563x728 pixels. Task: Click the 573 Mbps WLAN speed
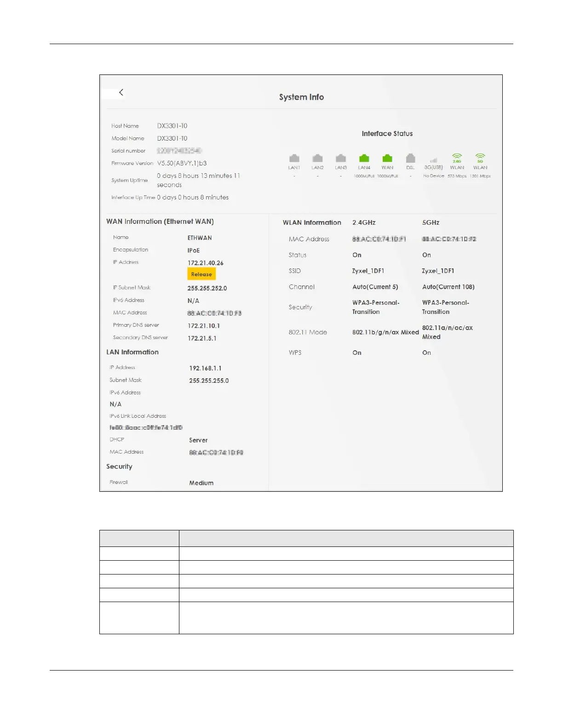coord(457,176)
